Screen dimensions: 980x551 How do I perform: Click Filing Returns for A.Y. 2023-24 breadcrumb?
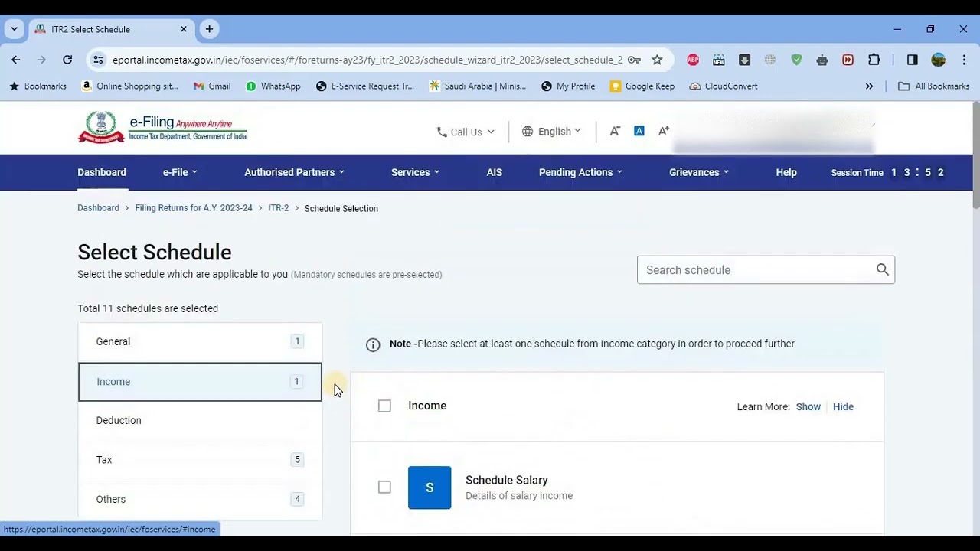click(194, 208)
